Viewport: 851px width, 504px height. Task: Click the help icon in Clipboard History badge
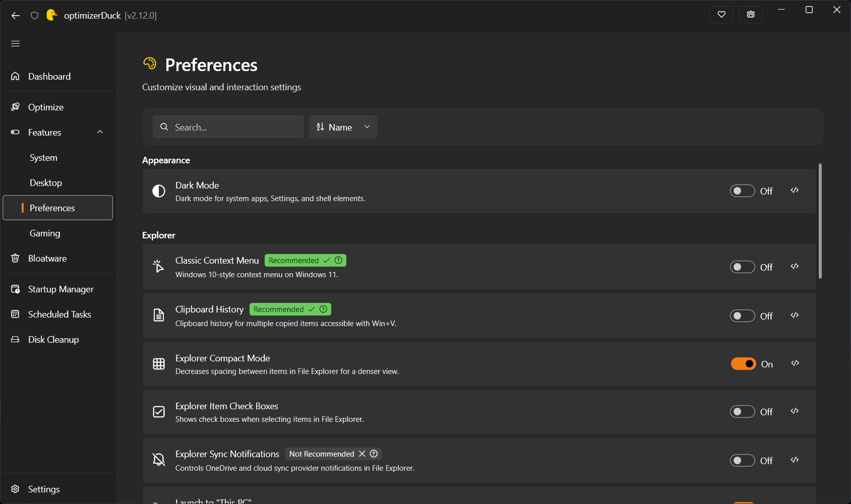(x=324, y=309)
